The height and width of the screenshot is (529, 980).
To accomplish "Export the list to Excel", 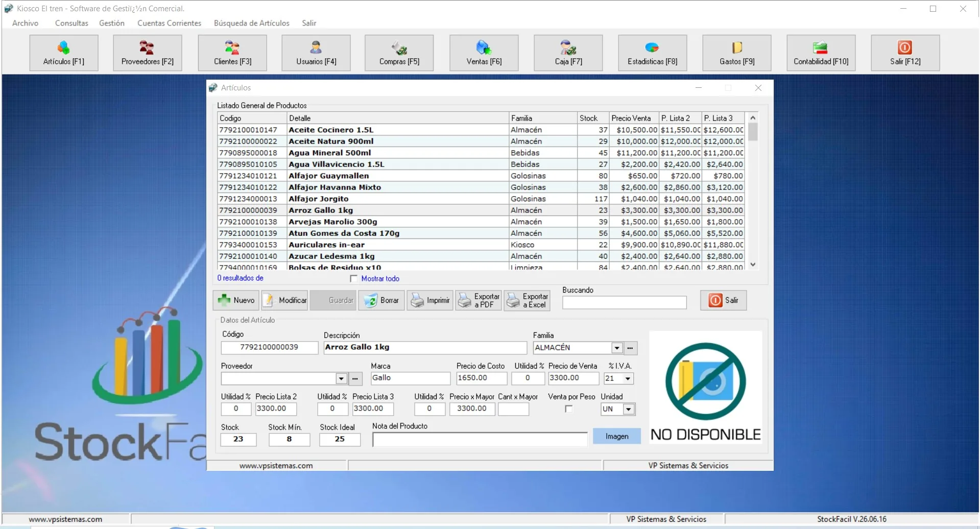I will point(527,300).
